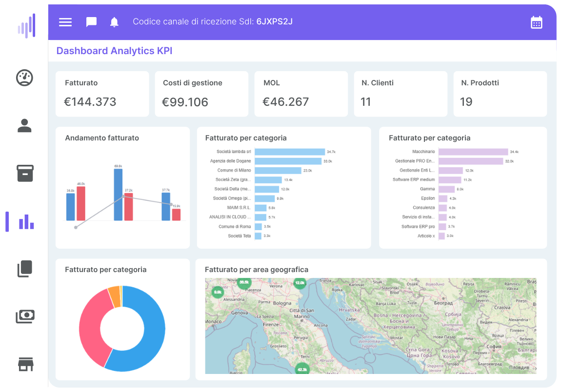Viewport: 562px width, 392px height.
Task: Click the Comune di Roma label
Action: tap(235, 226)
